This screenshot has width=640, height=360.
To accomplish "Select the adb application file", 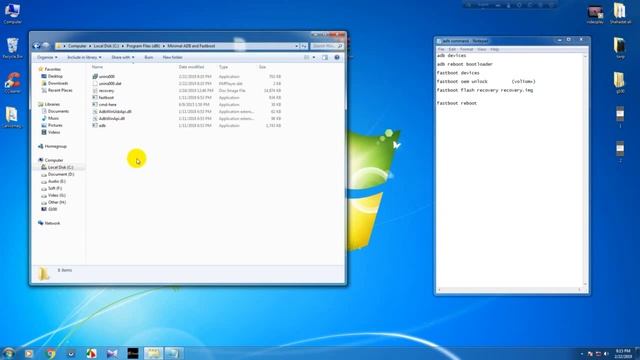I will pyautogui.click(x=99, y=125).
